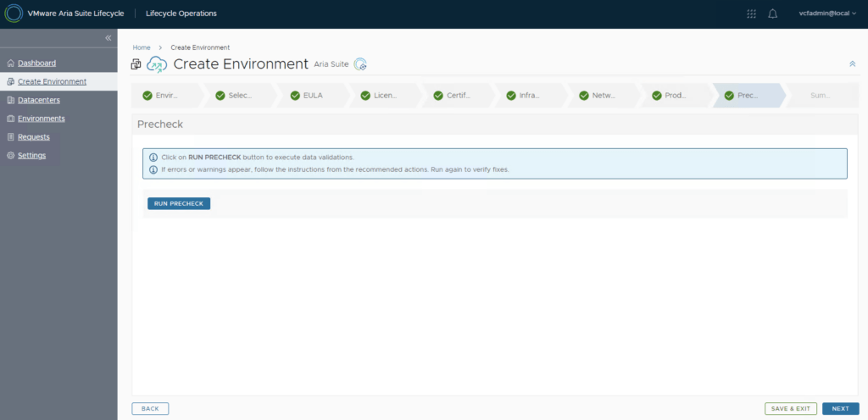
Task: Click the Create Environment cloud icon
Action: click(158, 64)
